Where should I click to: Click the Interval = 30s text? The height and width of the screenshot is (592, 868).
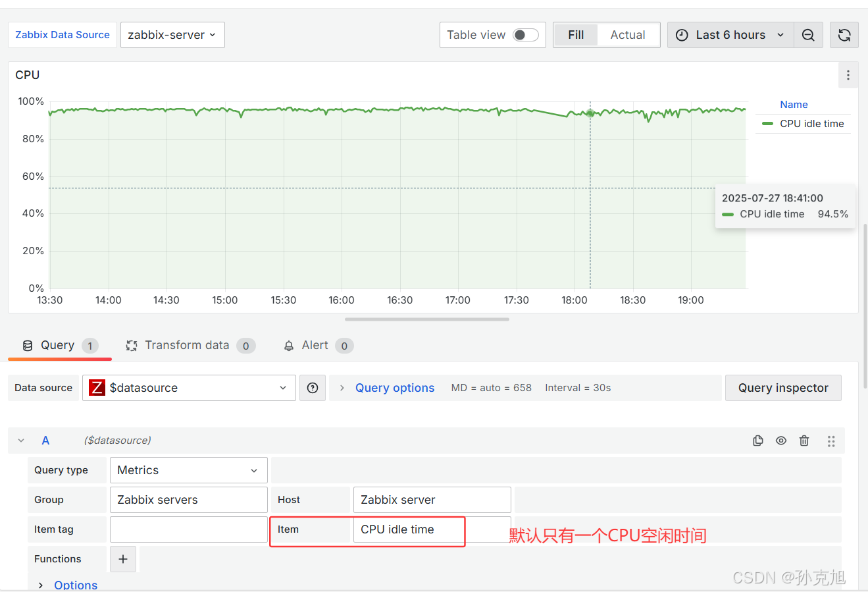click(578, 388)
